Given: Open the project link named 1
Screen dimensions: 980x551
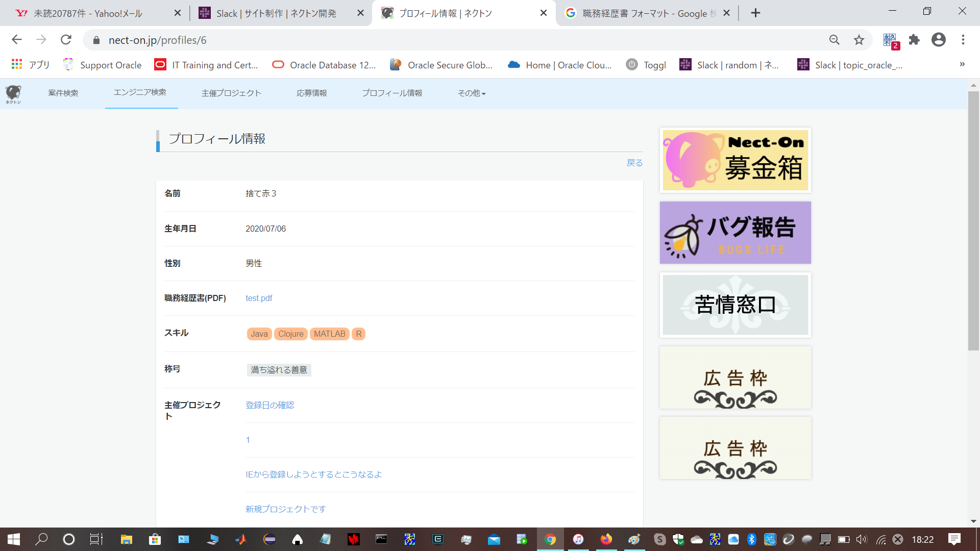Looking at the screenshot, I should 248,440.
